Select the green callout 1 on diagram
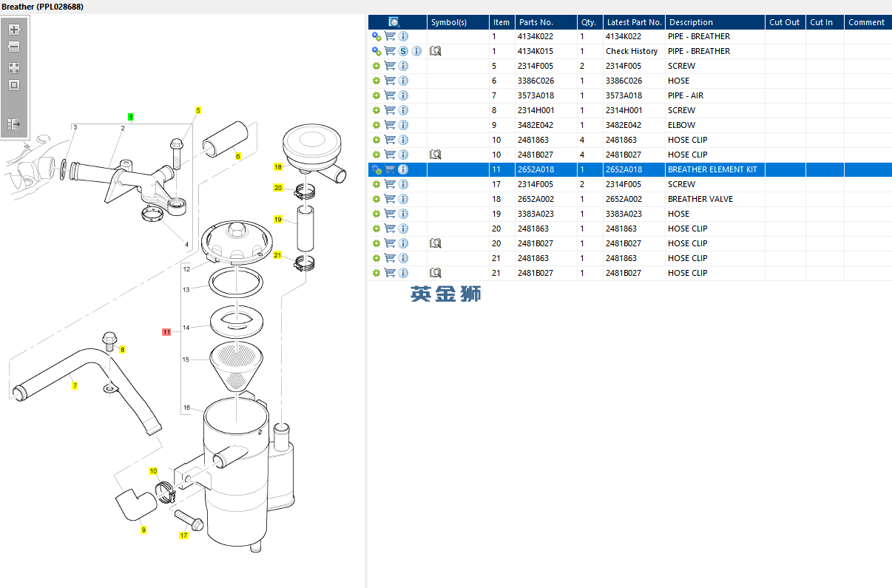This screenshot has width=892, height=588. [x=131, y=117]
